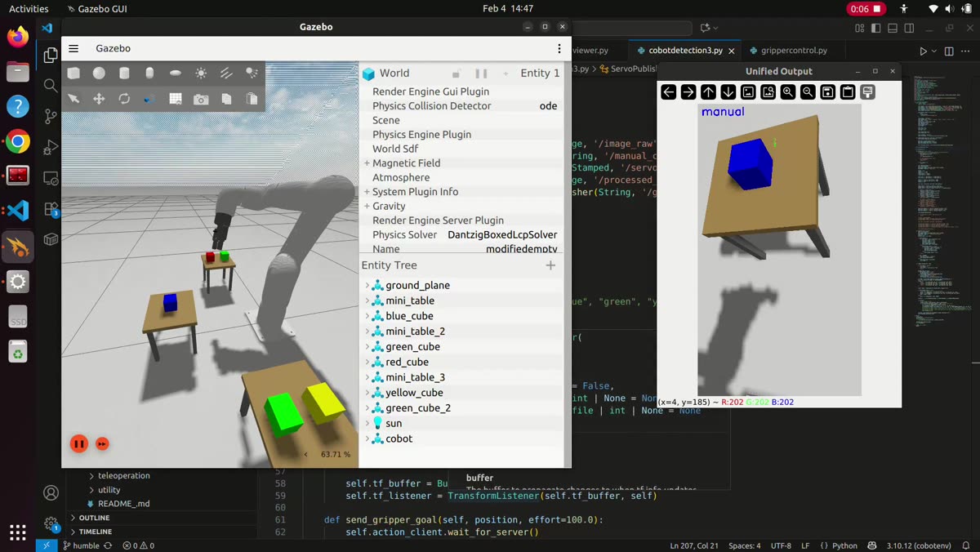Add a directional light in Gazebo
This screenshot has width=980, height=552.
pos(226,73)
